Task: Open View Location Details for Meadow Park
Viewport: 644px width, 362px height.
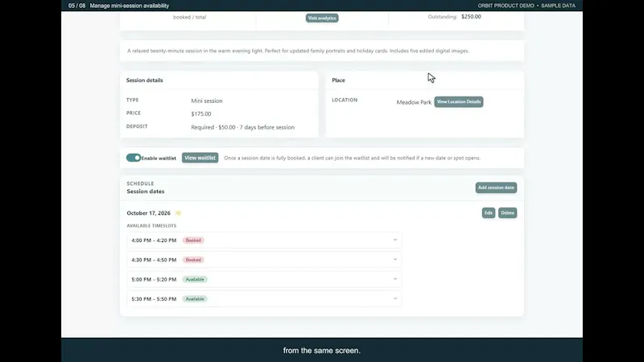Action: coord(459,102)
